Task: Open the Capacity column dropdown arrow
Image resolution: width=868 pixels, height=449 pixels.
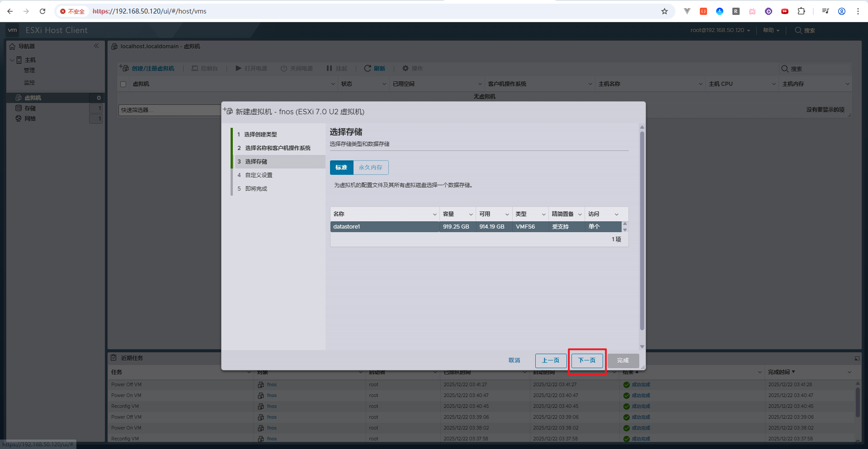Action: [471, 215]
